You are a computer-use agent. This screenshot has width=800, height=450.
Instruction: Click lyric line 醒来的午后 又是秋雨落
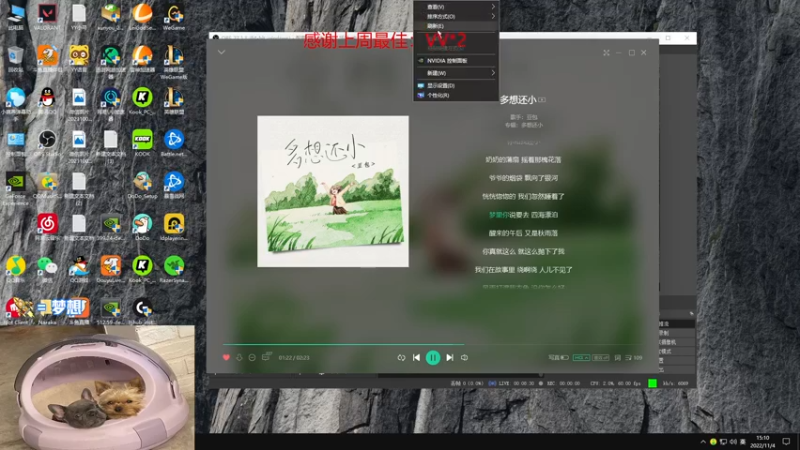click(x=523, y=233)
